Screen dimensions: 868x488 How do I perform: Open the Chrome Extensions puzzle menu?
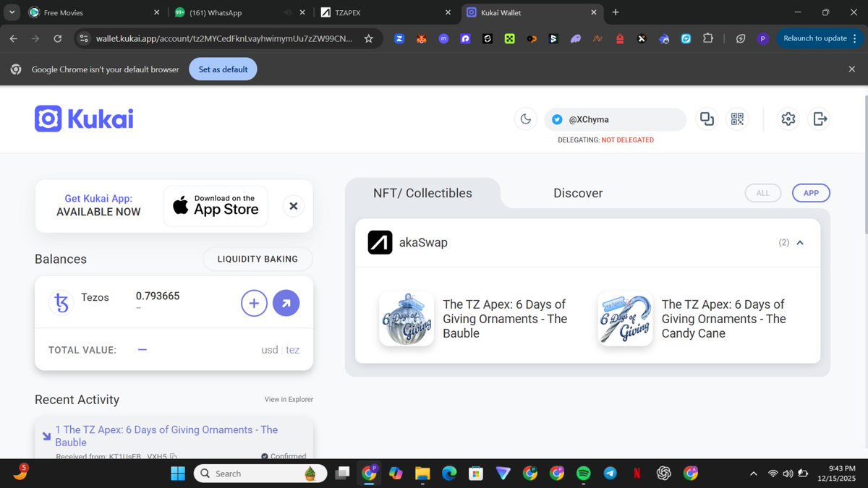coord(708,38)
